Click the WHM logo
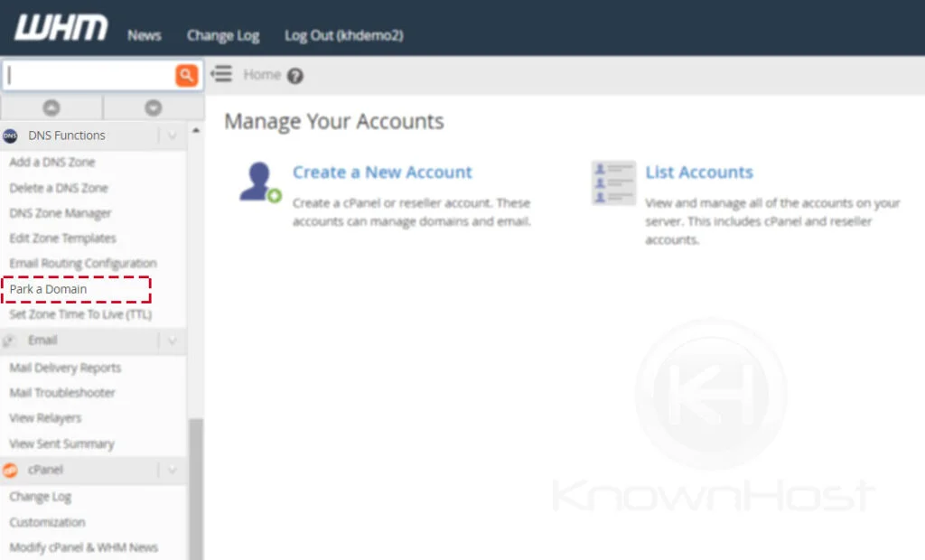925x560 pixels. point(61,29)
